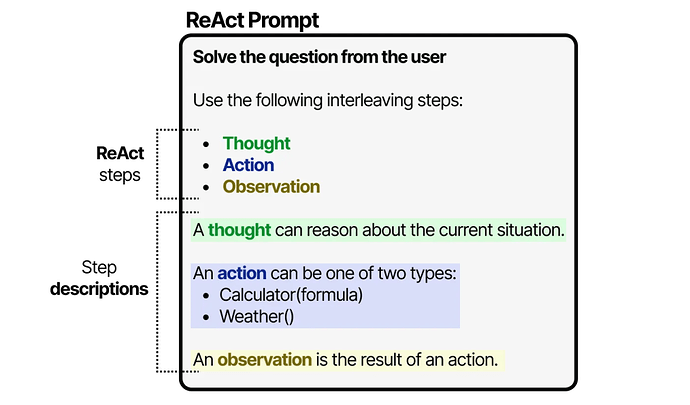This screenshot has width=690, height=405.
Task: Click the bold green word "thought" in the sentence
Action: pyautogui.click(x=239, y=230)
